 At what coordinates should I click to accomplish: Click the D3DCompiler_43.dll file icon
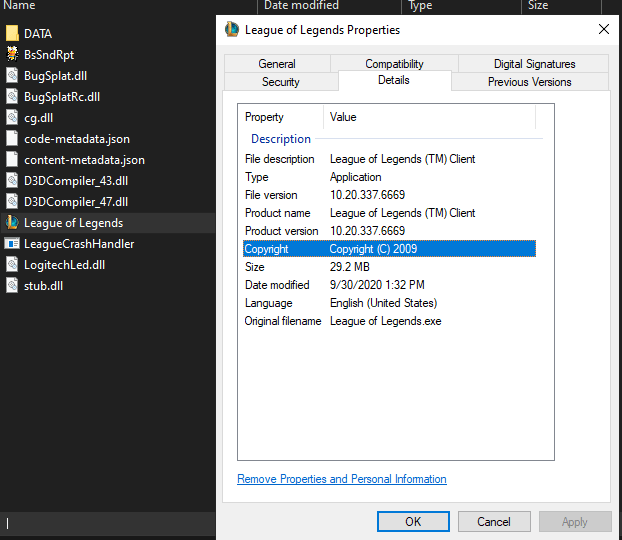(12, 181)
